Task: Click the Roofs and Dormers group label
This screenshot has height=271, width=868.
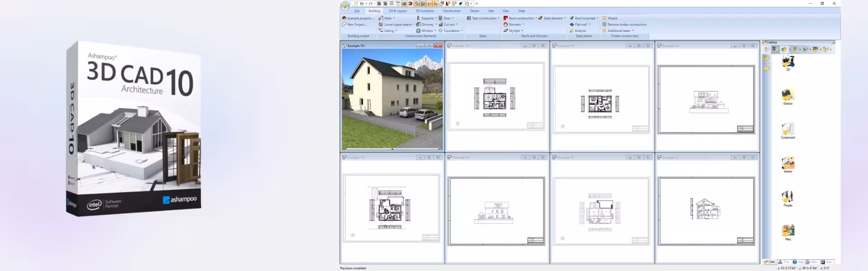Action: [534, 36]
